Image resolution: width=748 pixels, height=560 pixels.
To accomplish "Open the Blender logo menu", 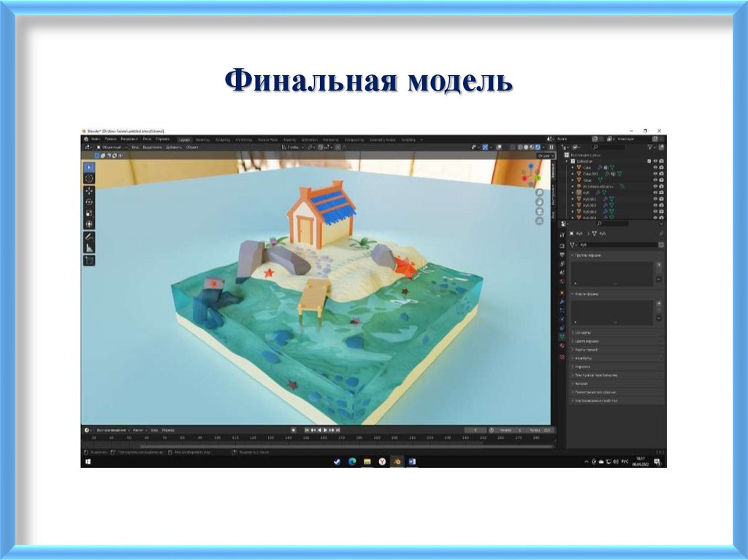I will [86, 139].
